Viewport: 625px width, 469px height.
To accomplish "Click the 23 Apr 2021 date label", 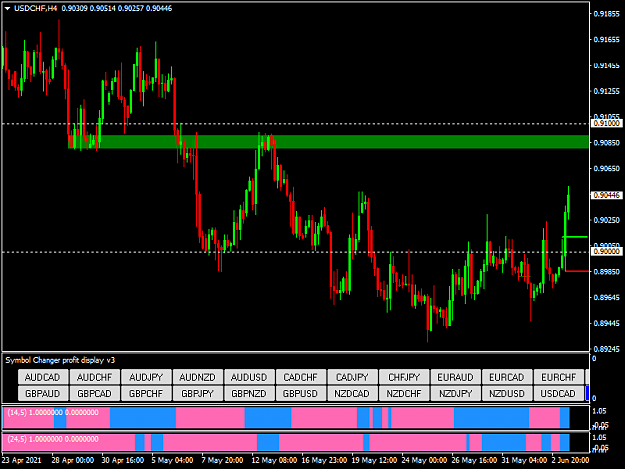I will [22, 460].
